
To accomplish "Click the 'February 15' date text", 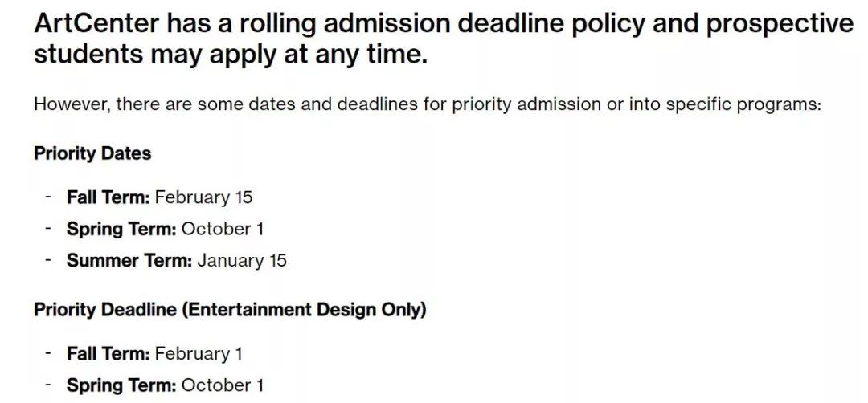I will click(203, 197).
